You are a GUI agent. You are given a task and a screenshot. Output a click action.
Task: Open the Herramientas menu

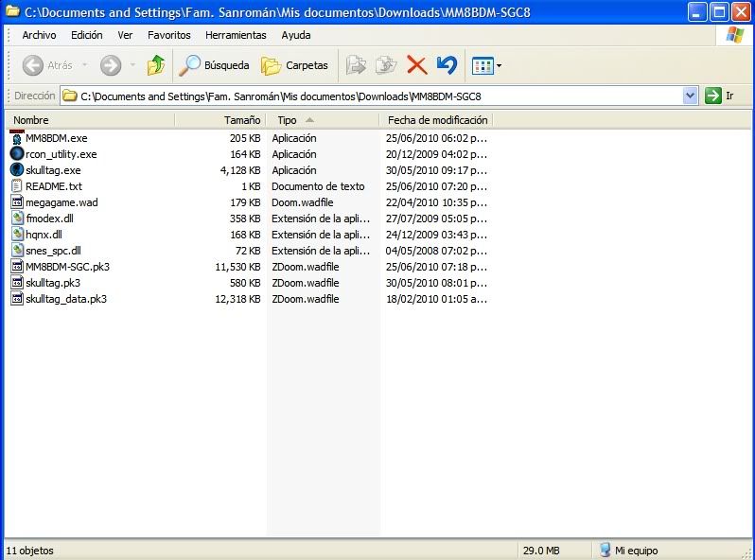pos(236,35)
